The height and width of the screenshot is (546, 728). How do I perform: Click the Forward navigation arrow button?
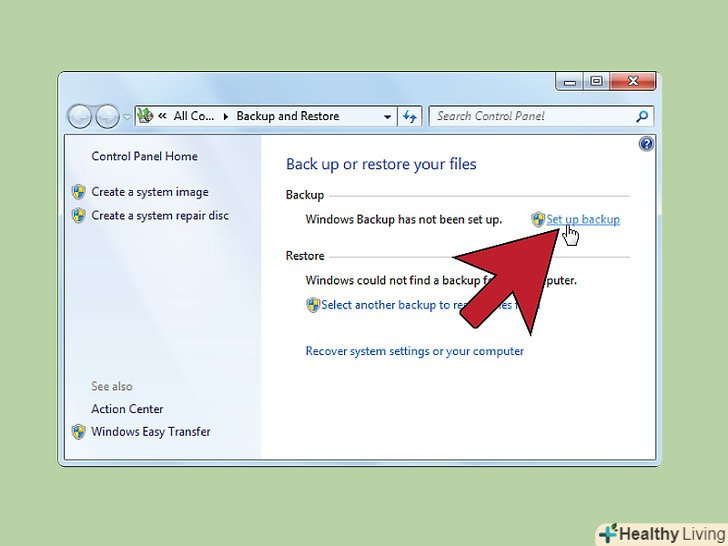107,116
